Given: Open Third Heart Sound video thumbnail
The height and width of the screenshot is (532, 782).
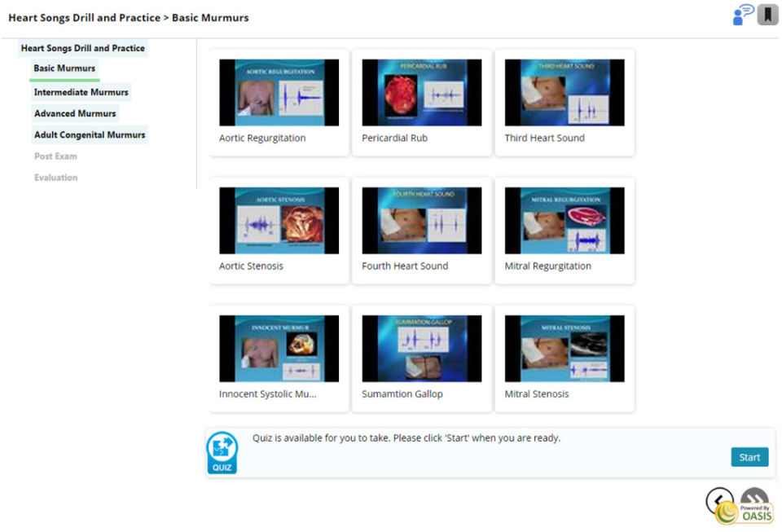Looking at the screenshot, I should (564, 93).
